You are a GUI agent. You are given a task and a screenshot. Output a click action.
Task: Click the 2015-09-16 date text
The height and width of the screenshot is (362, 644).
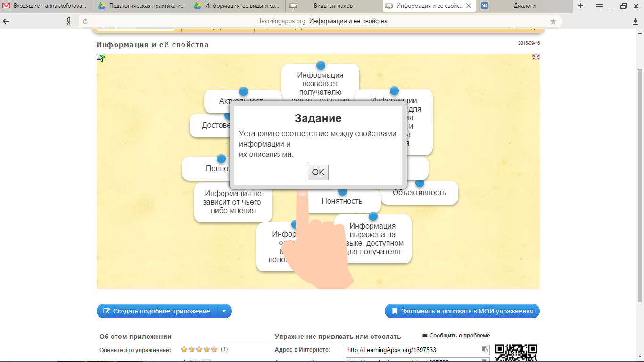(528, 43)
